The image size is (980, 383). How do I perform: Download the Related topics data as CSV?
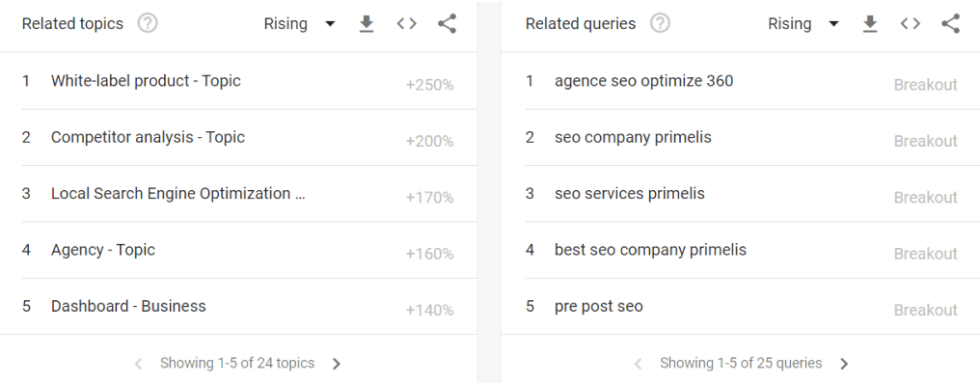(x=367, y=24)
